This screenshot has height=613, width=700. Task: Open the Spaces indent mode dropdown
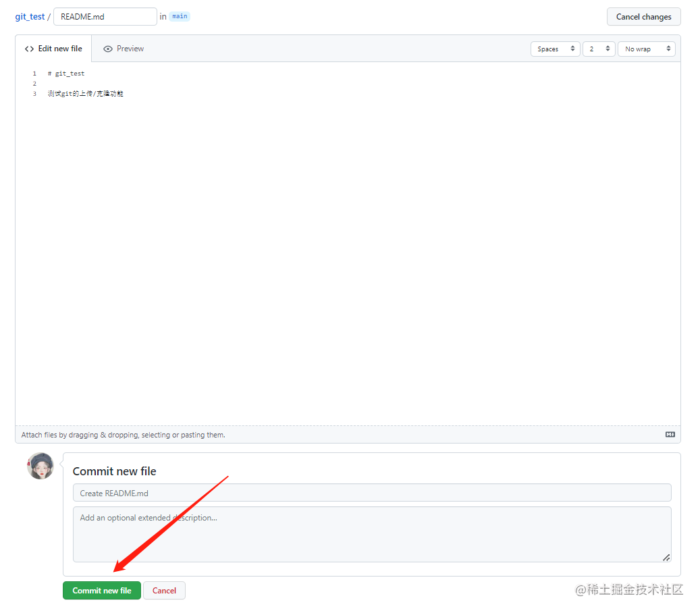[x=555, y=49]
